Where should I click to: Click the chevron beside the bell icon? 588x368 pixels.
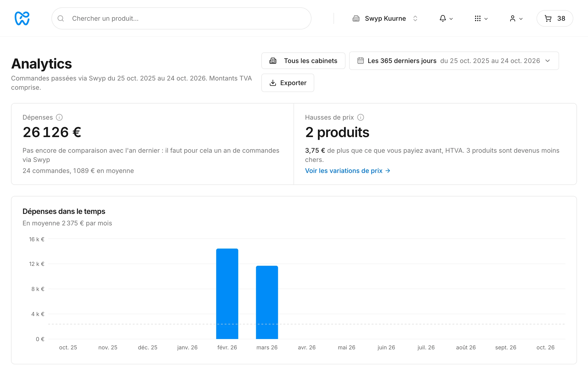click(x=451, y=19)
